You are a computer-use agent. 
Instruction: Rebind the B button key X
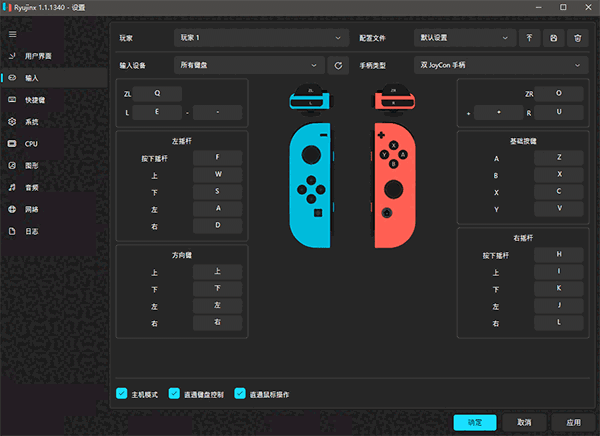coord(559,175)
